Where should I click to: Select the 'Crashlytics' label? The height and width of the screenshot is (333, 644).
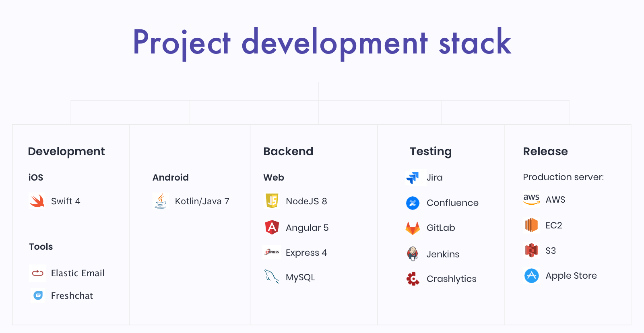(451, 279)
